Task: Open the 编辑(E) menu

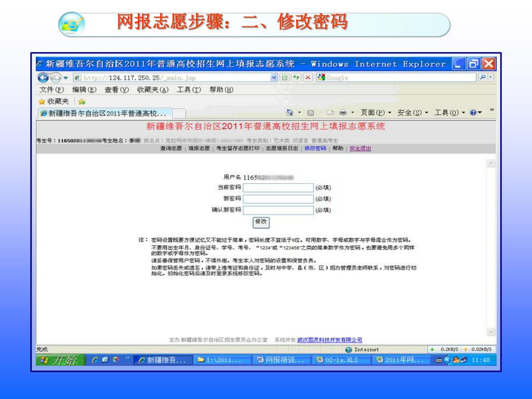Action: [x=84, y=89]
